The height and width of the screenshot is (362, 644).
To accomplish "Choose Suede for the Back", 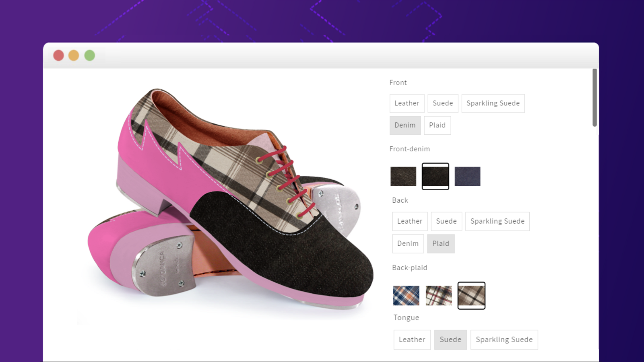I will pyautogui.click(x=446, y=221).
